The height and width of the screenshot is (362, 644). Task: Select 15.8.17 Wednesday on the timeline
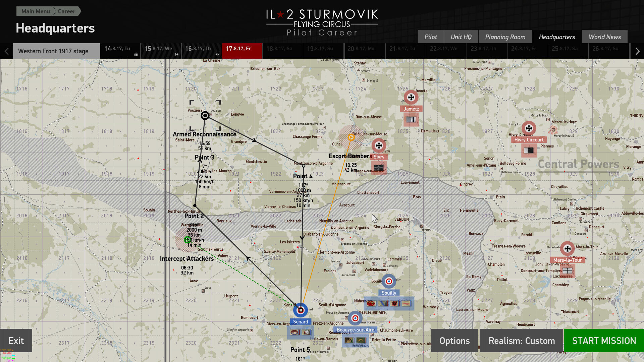[161, 51]
